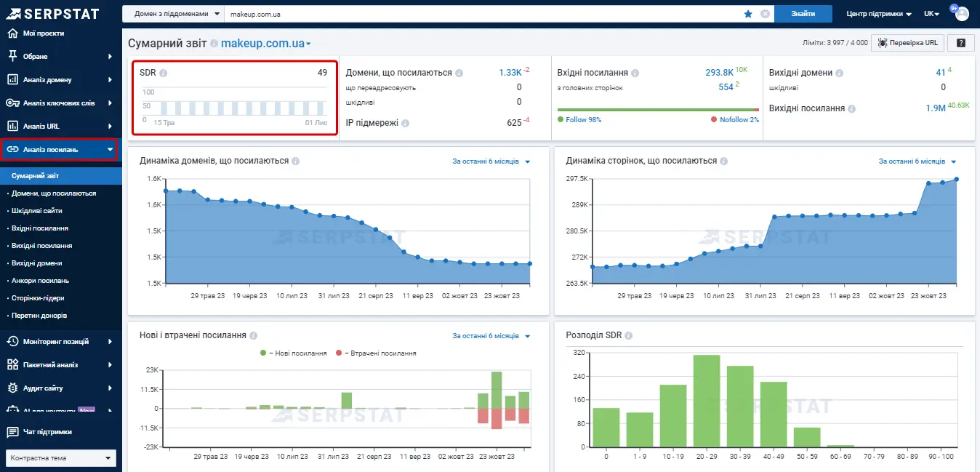Open the 1.33K referring domains link
The width and height of the screenshot is (980, 472).
coord(510,73)
